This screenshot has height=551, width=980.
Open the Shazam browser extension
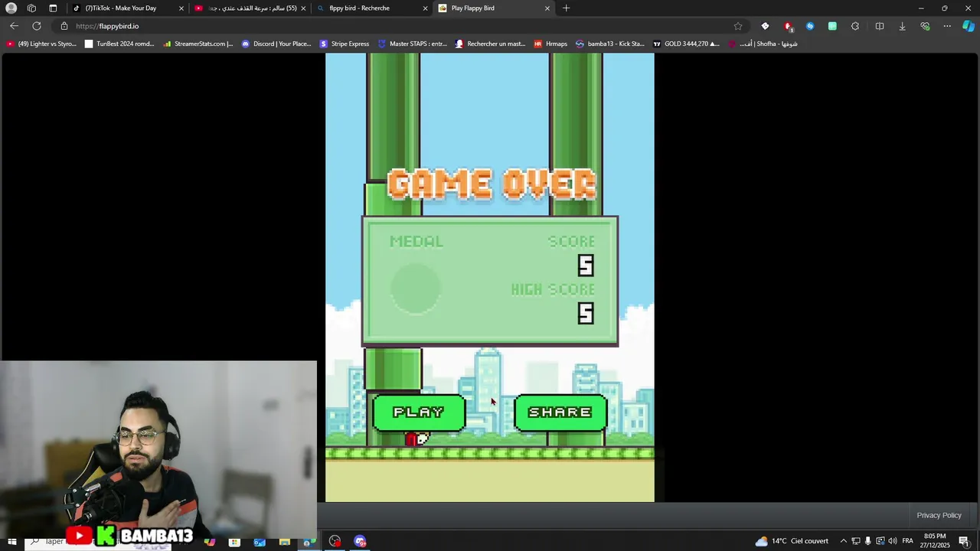pos(810,26)
